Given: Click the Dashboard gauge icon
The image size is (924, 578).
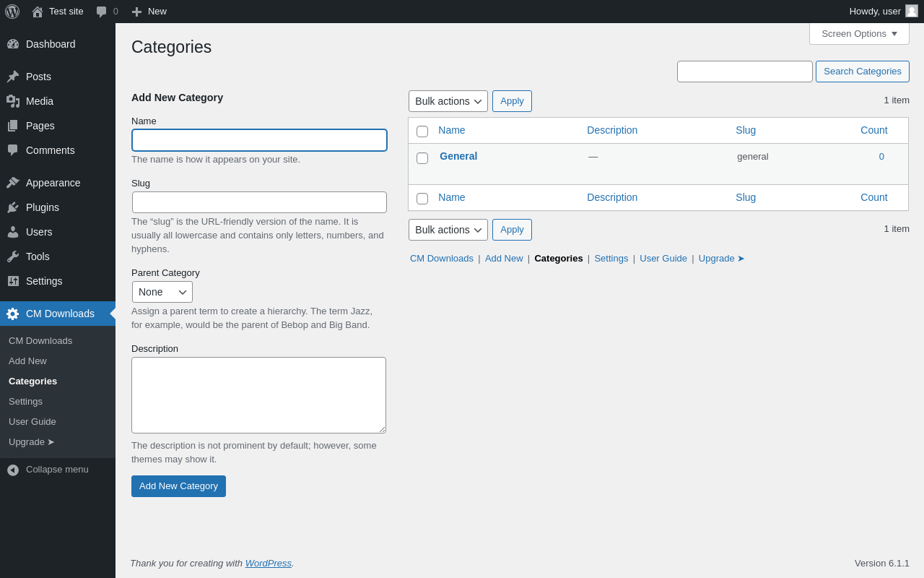Looking at the screenshot, I should (13, 44).
